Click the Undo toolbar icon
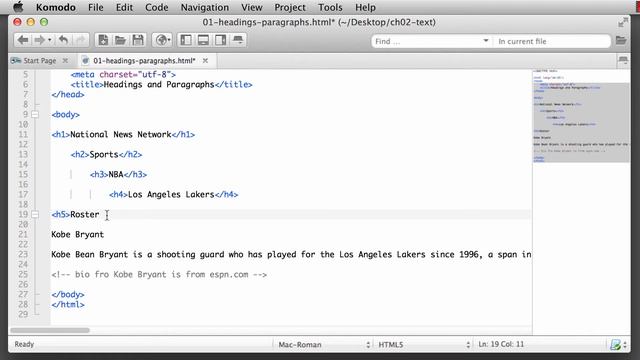The height and width of the screenshot is (360, 640). point(63,40)
